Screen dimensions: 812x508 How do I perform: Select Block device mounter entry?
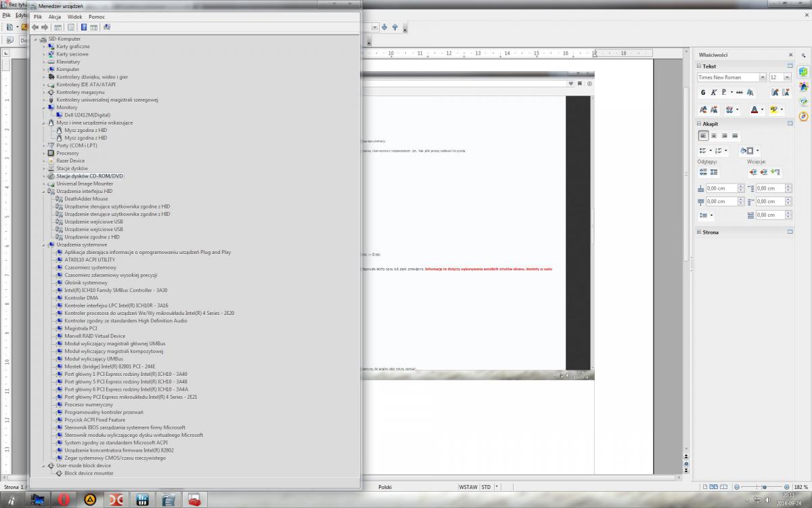pos(89,473)
